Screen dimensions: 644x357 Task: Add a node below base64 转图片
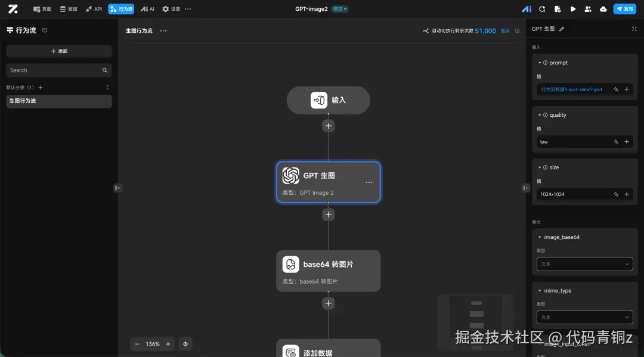pos(328,303)
